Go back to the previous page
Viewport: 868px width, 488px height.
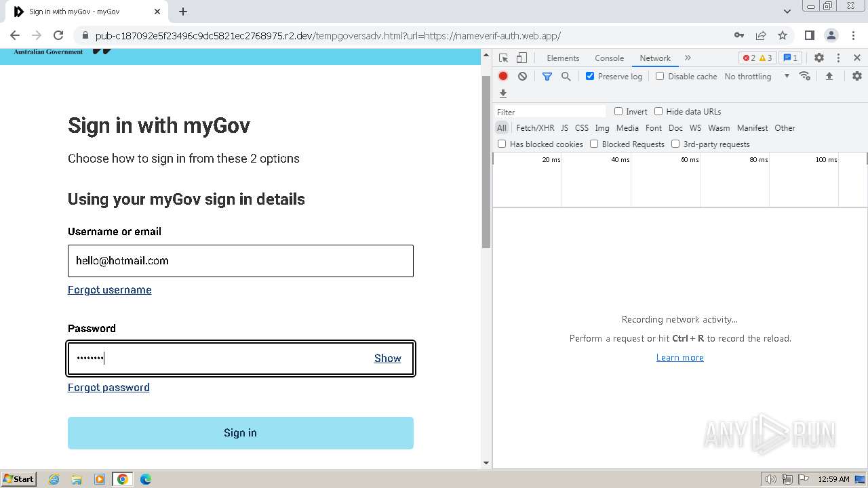click(15, 35)
